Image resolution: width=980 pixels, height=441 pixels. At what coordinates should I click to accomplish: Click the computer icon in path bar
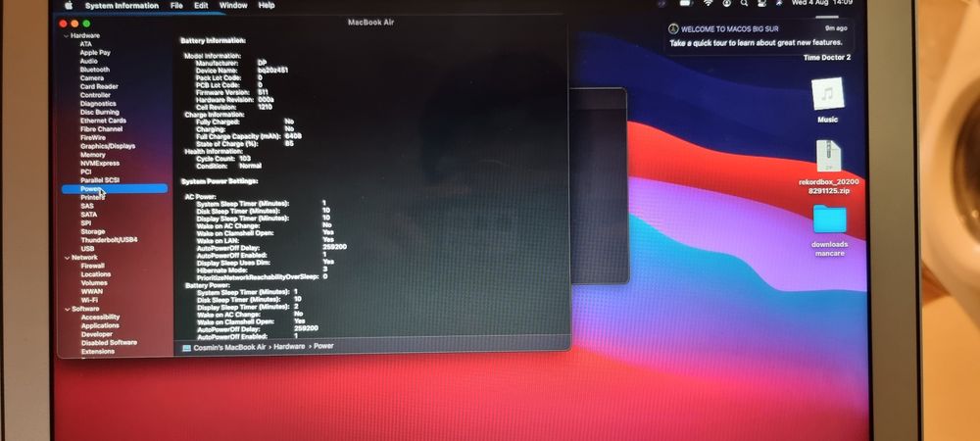pos(185,348)
